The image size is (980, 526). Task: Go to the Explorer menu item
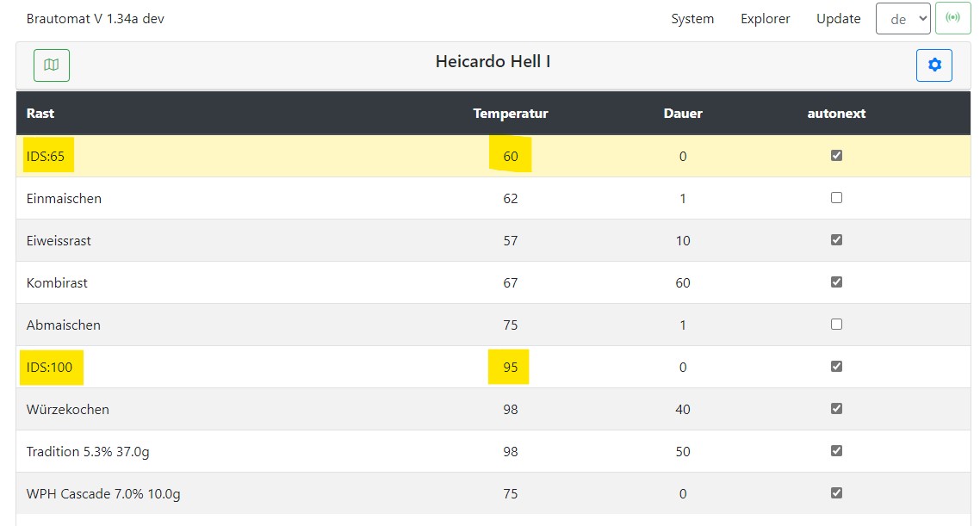pyautogui.click(x=765, y=19)
